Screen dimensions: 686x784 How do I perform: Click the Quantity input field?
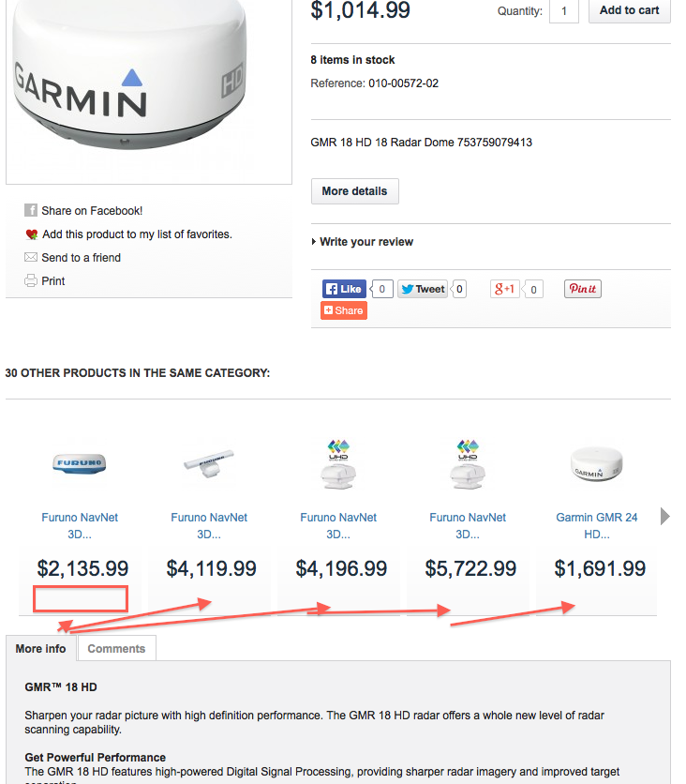point(563,11)
